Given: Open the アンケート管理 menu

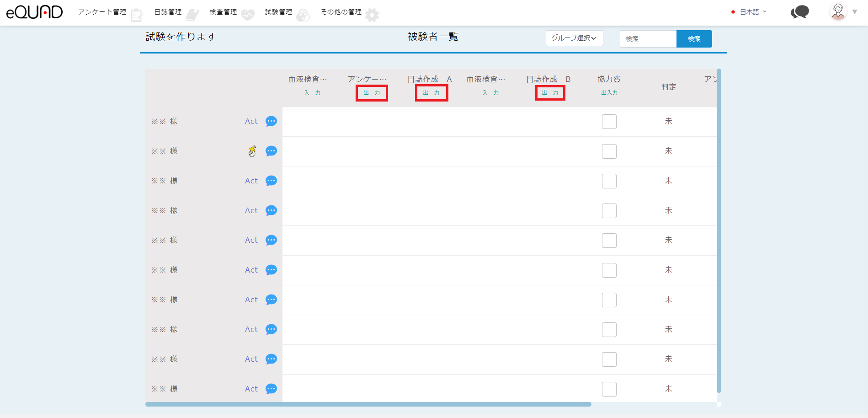Looking at the screenshot, I should tap(102, 12).
